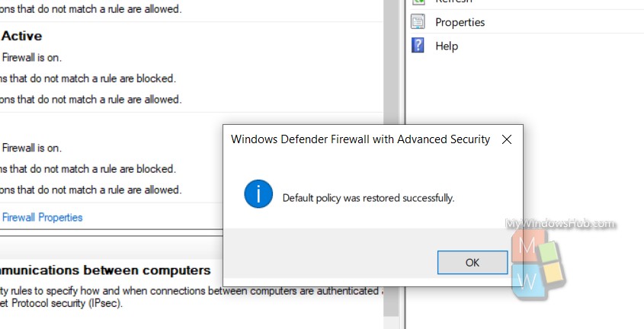This screenshot has width=644, height=329.
Task: Click 'Firewall is on.' under Active heading
Action: 31,58
